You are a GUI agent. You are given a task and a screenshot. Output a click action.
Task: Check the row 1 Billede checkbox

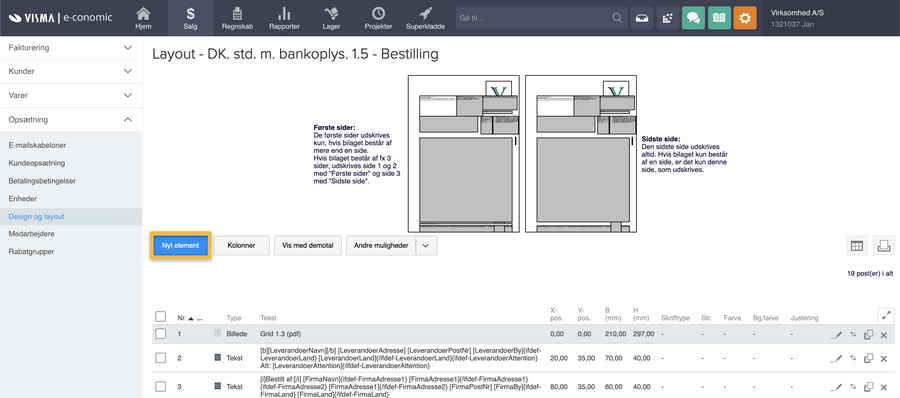click(161, 334)
